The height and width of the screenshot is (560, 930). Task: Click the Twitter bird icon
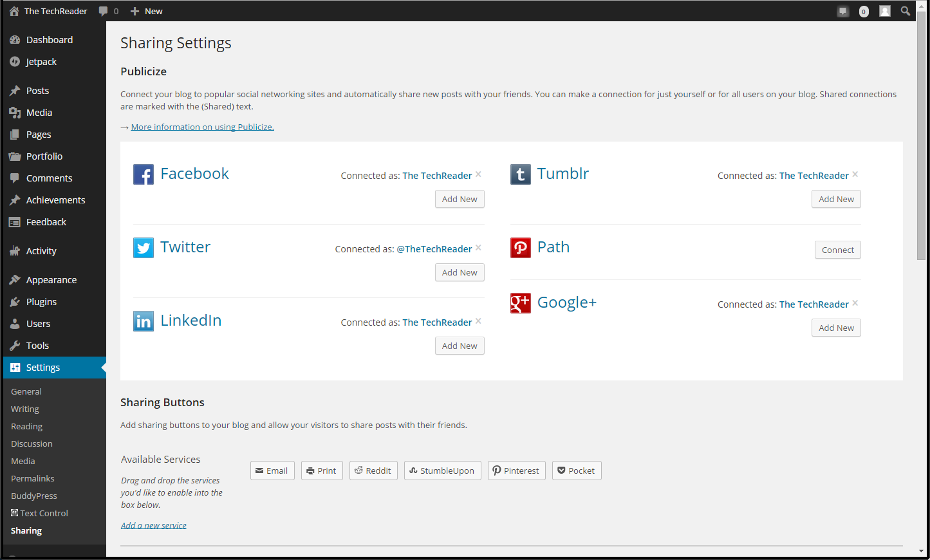click(144, 248)
